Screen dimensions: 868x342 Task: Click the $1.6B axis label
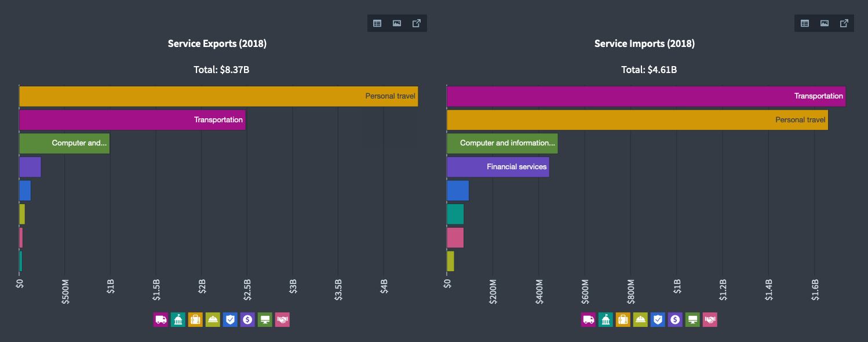815,290
